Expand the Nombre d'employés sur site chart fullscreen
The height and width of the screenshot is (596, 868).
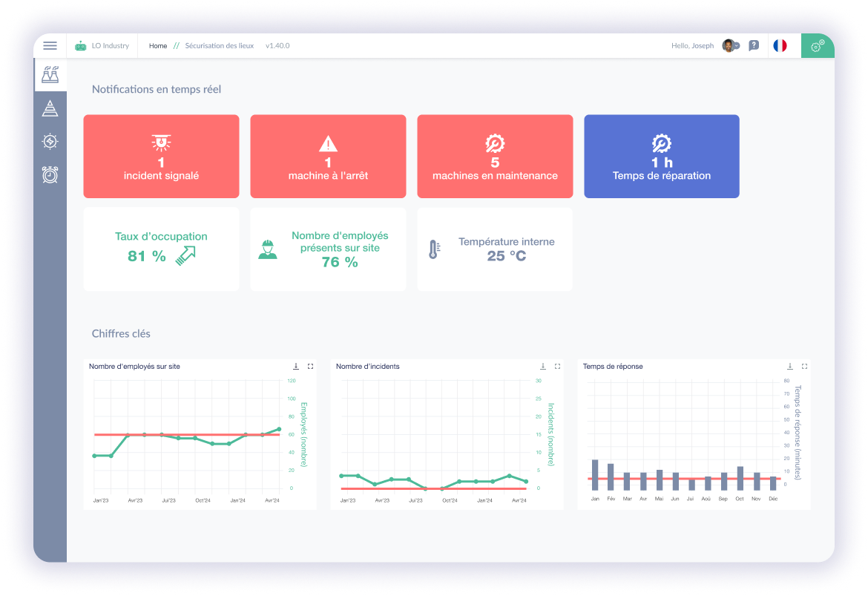click(x=310, y=365)
